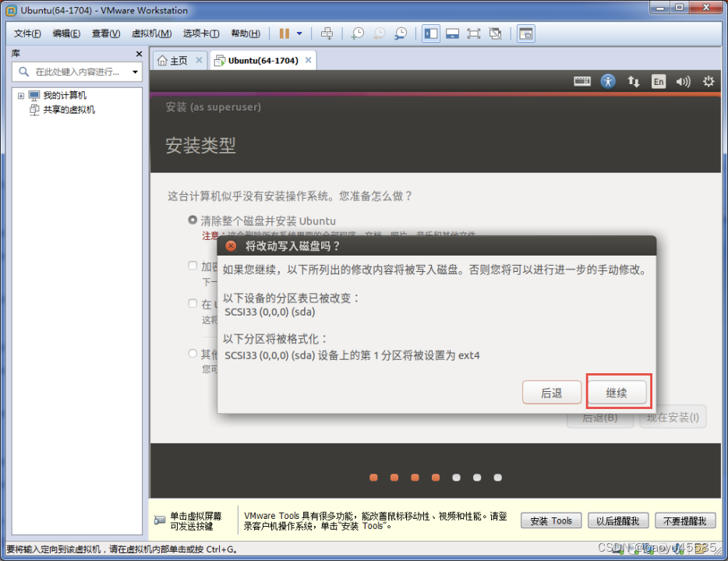Click the 现在安装(I) button

pyautogui.click(x=673, y=417)
